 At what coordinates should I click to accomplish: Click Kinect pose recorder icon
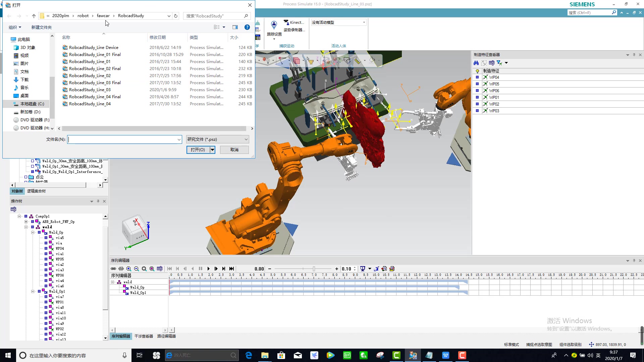(x=286, y=22)
